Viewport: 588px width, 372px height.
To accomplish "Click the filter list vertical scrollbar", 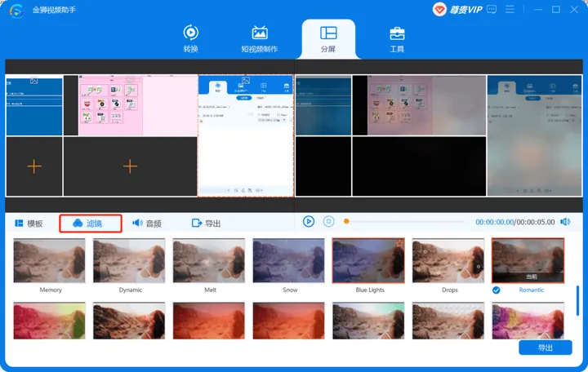I will pos(577,300).
